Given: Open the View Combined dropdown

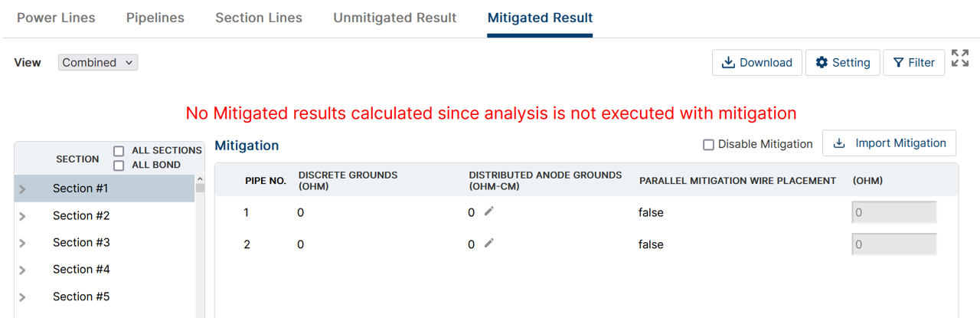Looking at the screenshot, I should (x=98, y=63).
